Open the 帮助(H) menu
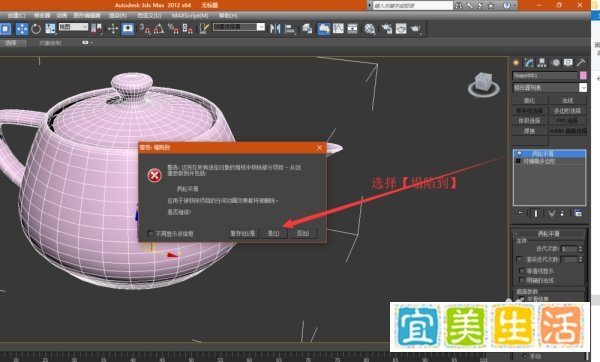 point(228,15)
